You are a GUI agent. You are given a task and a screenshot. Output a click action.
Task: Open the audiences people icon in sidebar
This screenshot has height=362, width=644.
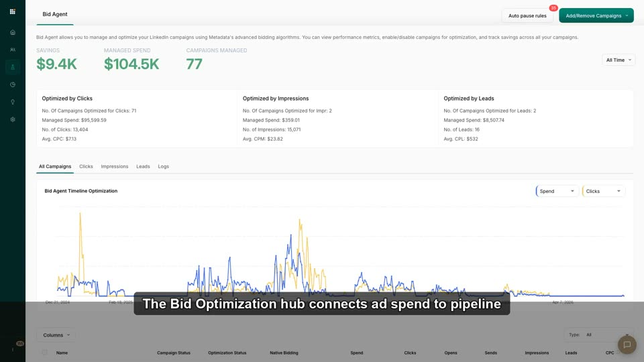(13, 50)
